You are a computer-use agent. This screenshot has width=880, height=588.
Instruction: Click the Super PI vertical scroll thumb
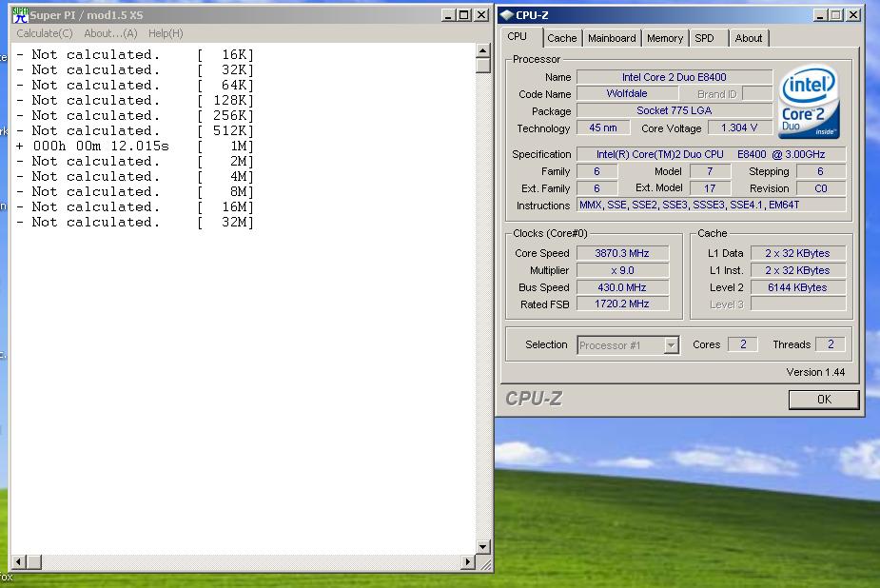point(482,66)
